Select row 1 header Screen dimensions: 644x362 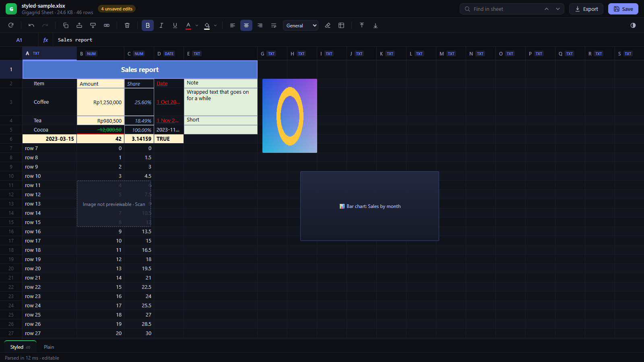coord(11,70)
